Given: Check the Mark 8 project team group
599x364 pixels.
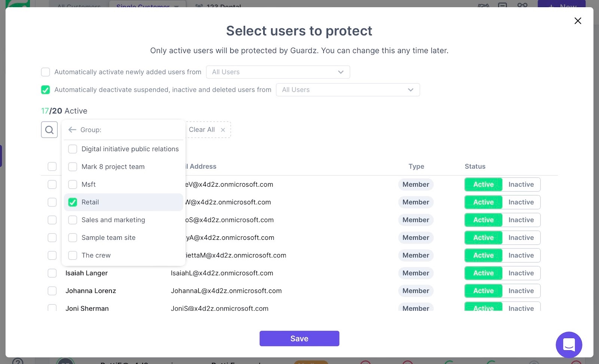Looking at the screenshot, I should click(73, 167).
